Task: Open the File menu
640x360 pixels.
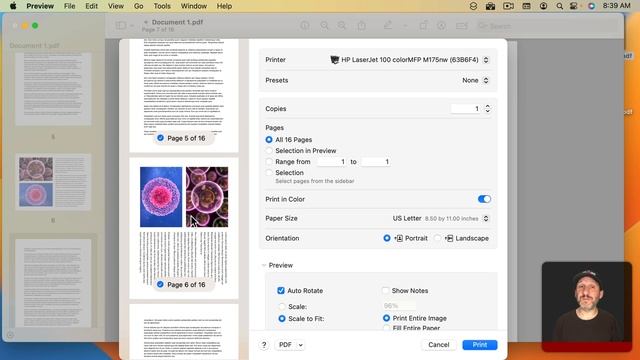Action: [x=69, y=6]
